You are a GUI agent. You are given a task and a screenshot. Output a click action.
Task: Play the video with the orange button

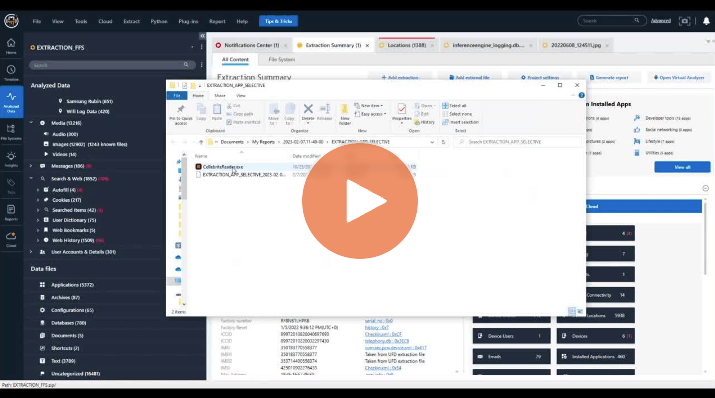pos(360,201)
